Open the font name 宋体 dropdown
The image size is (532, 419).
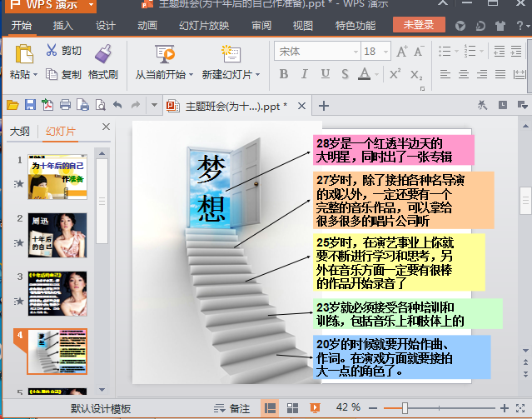(x=355, y=52)
